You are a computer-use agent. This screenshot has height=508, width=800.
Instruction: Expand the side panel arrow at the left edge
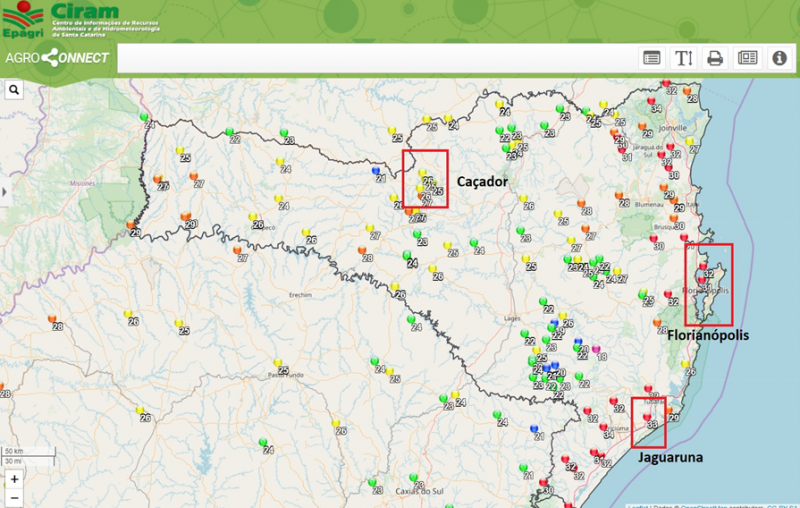[5, 192]
